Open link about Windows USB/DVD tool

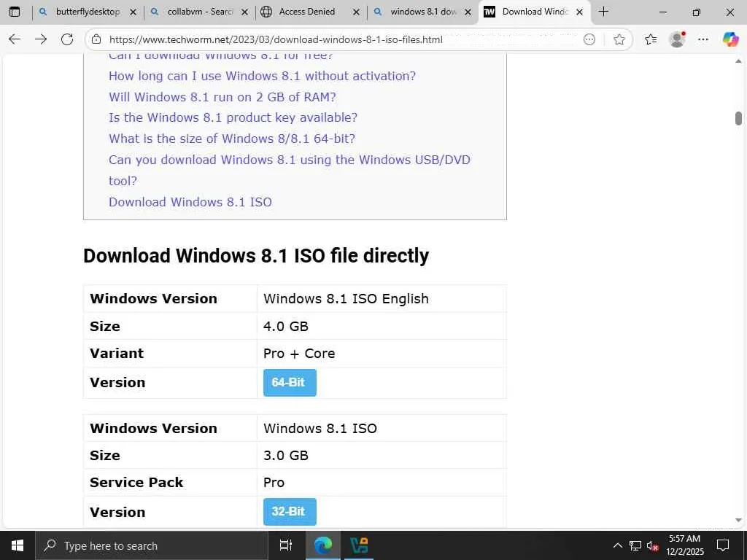[289, 170]
